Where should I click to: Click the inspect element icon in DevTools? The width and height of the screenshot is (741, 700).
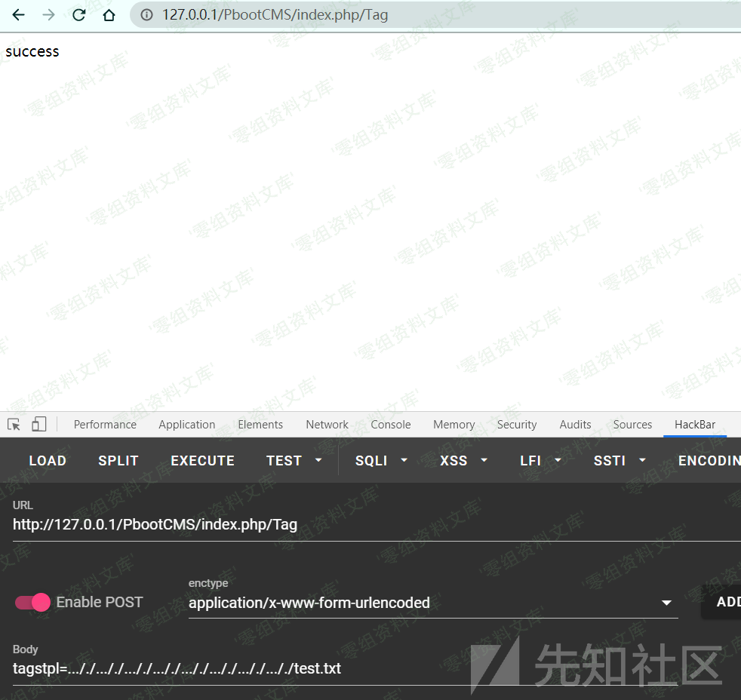13,424
